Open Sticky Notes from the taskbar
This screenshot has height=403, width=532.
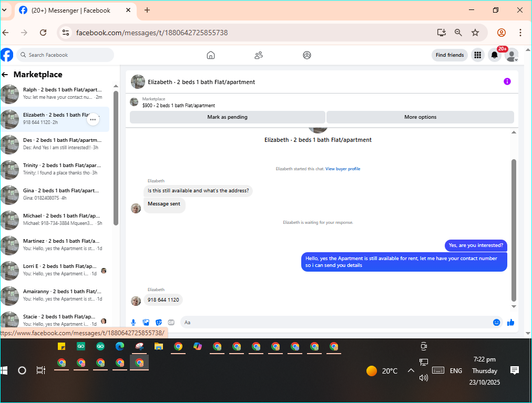(x=62, y=346)
